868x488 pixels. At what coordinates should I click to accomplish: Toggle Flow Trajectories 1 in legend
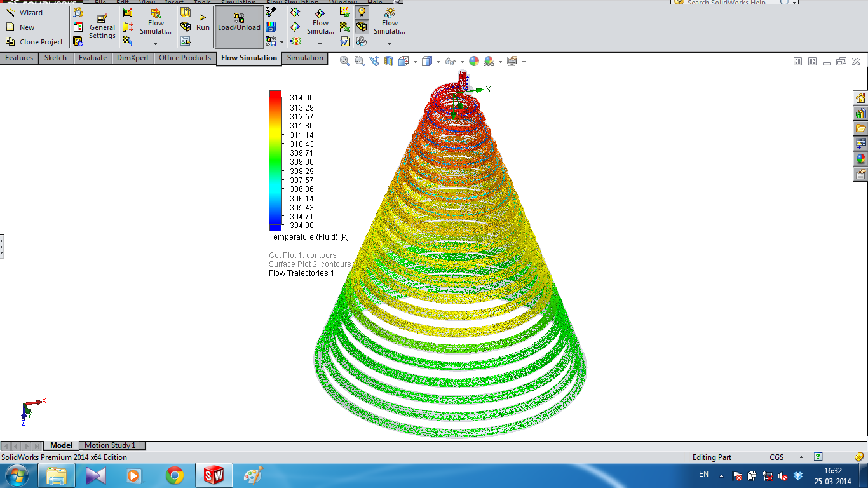[301, 273]
